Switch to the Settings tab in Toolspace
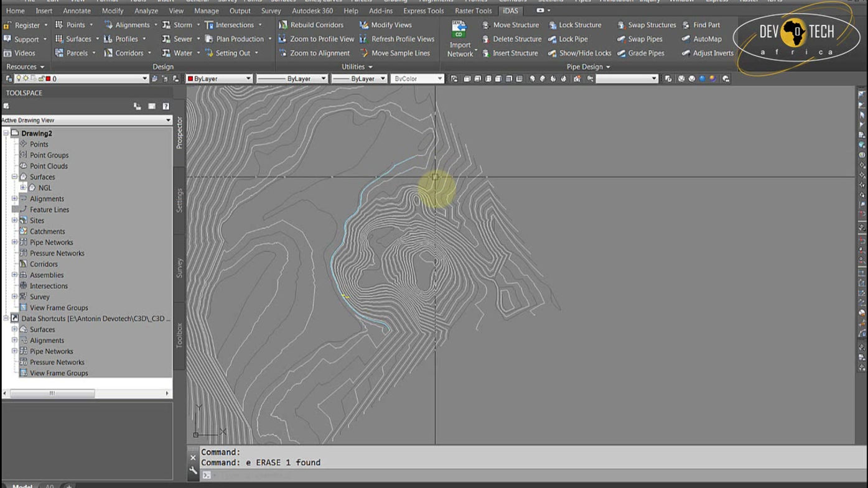This screenshot has width=868, height=488. click(179, 200)
